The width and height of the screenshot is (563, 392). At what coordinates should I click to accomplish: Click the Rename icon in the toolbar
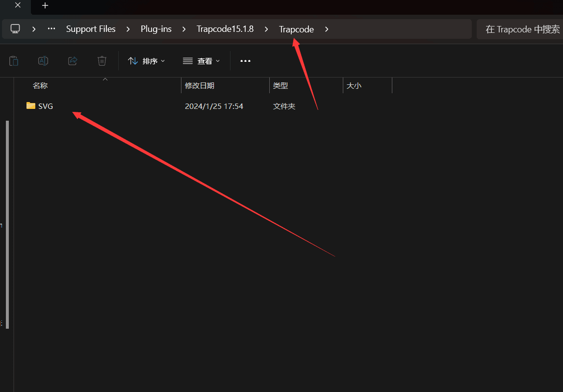[x=43, y=61]
